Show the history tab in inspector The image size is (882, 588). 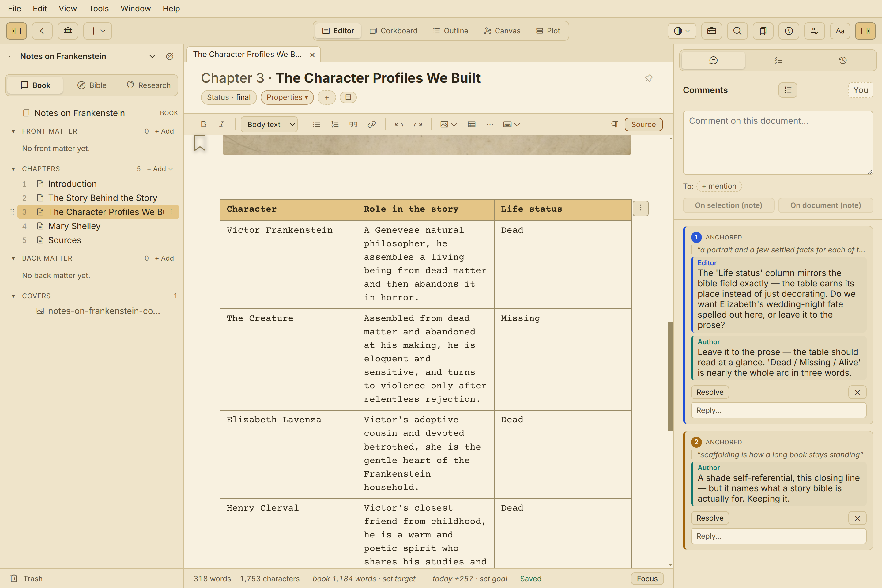tap(842, 60)
